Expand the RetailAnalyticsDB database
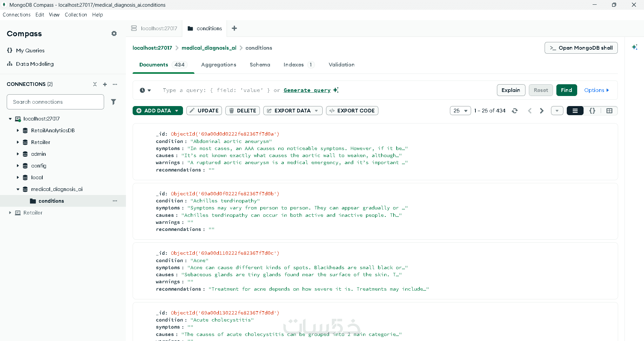Image resolution: width=644 pixels, height=341 pixels. coord(18,131)
